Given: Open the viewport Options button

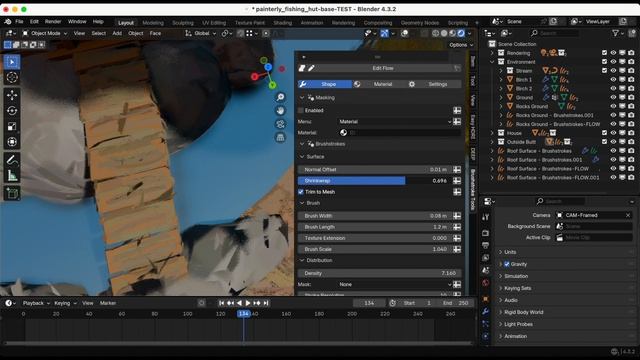Looking at the screenshot, I should 461,45.
